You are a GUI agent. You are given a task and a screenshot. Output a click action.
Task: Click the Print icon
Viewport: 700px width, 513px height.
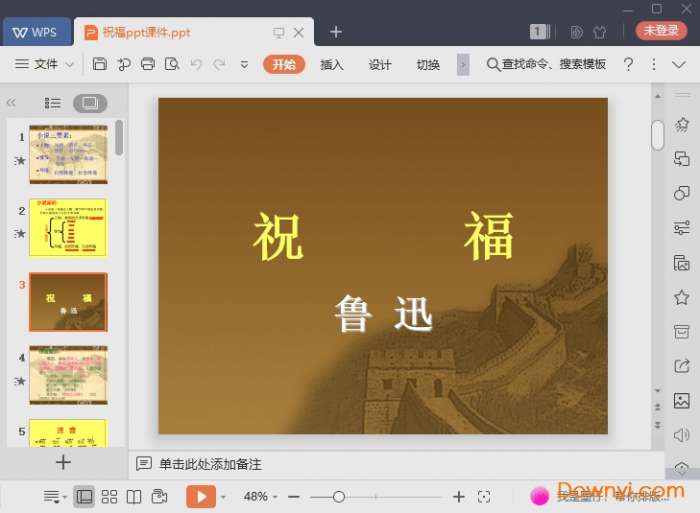pyautogui.click(x=148, y=64)
